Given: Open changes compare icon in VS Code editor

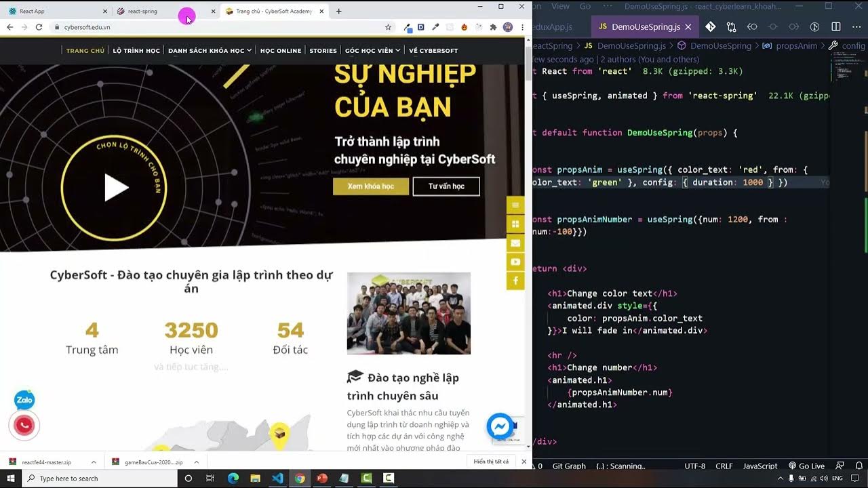Looking at the screenshot, I should [731, 26].
